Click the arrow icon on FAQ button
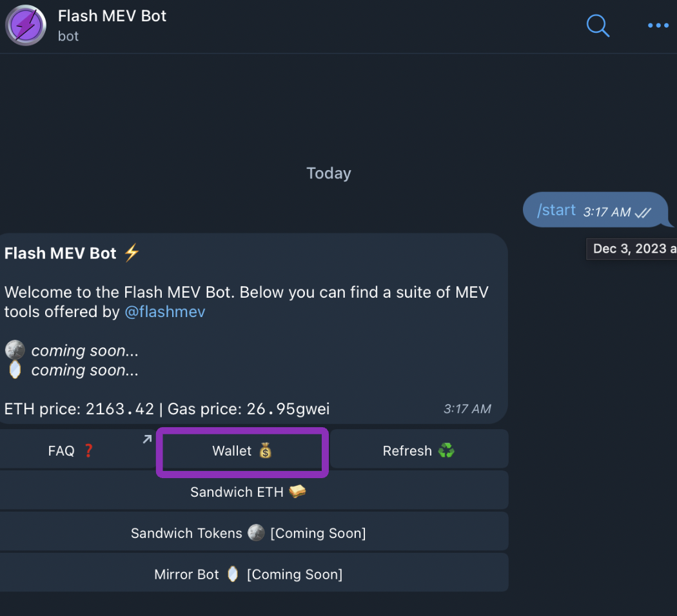 point(147,439)
